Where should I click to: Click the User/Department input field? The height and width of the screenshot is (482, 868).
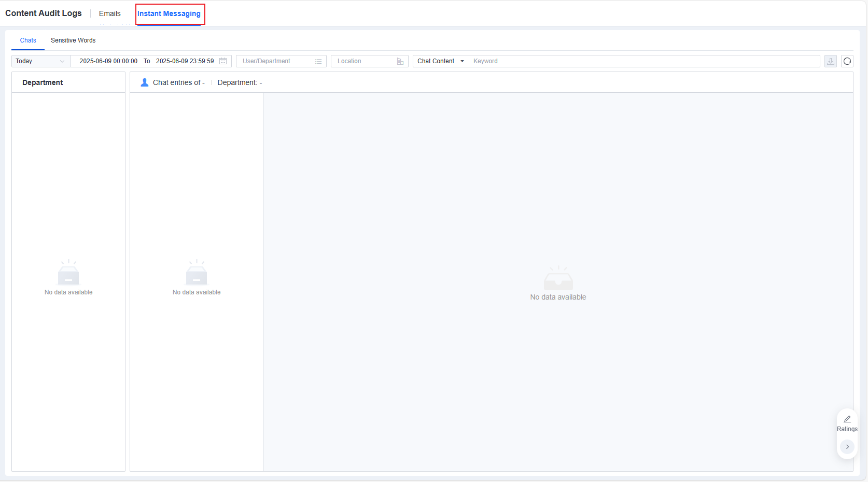click(281, 61)
